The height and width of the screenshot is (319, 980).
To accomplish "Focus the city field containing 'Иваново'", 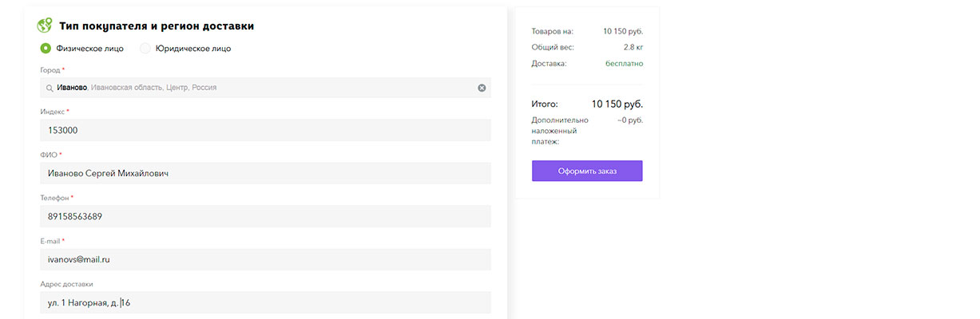I will [265, 88].
